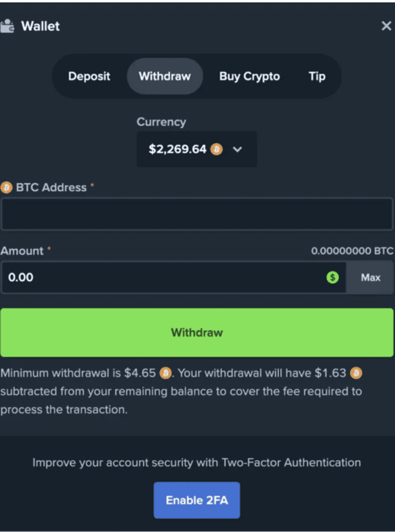Screen dimensions: 395x532
Task: Select the Max amount option
Action: [370, 277]
